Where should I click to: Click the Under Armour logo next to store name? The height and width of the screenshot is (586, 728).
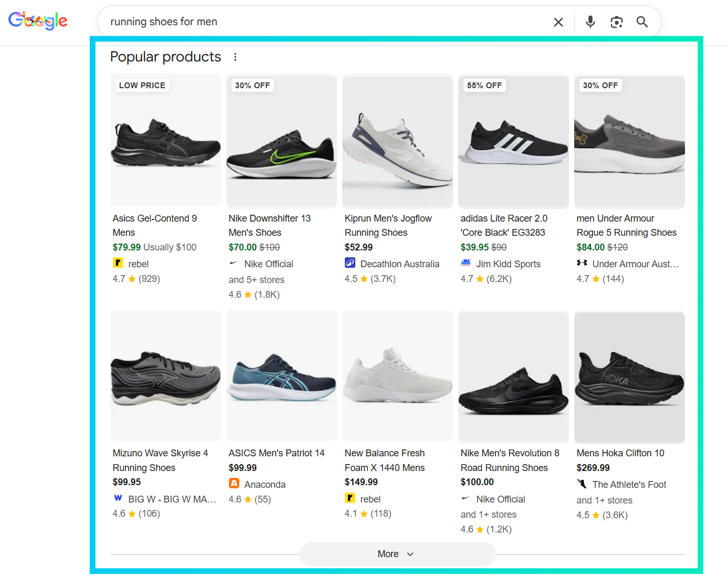point(583,264)
